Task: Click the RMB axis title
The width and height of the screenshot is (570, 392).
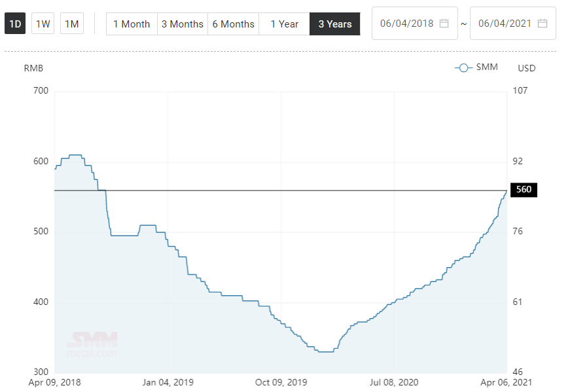Action: 33,68
